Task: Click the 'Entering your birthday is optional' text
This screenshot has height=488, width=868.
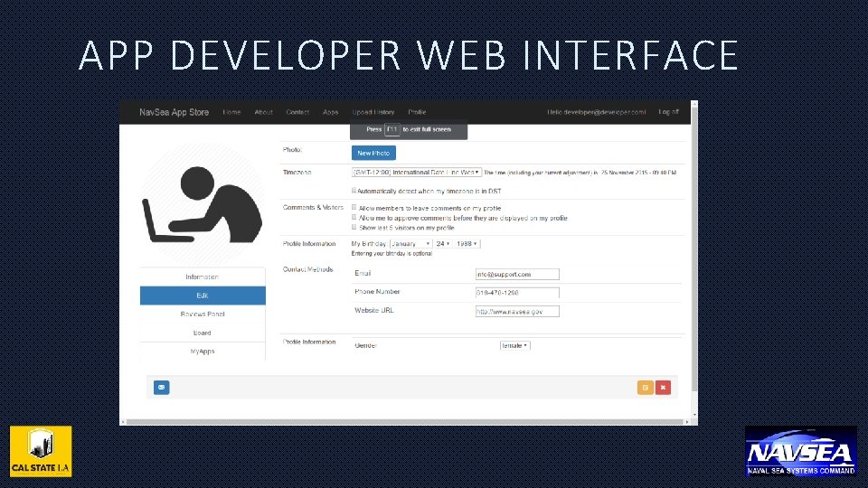Action: pyautogui.click(x=392, y=253)
